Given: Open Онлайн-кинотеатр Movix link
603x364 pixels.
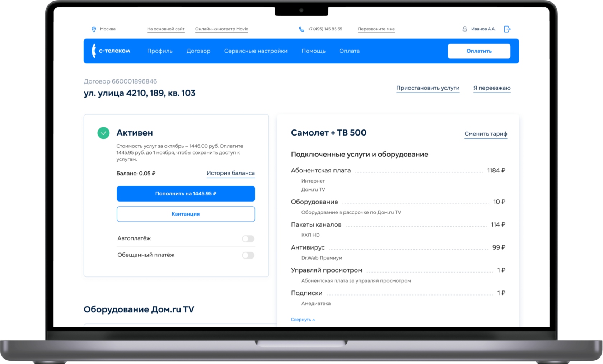Looking at the screenshot, I should 221,29.
